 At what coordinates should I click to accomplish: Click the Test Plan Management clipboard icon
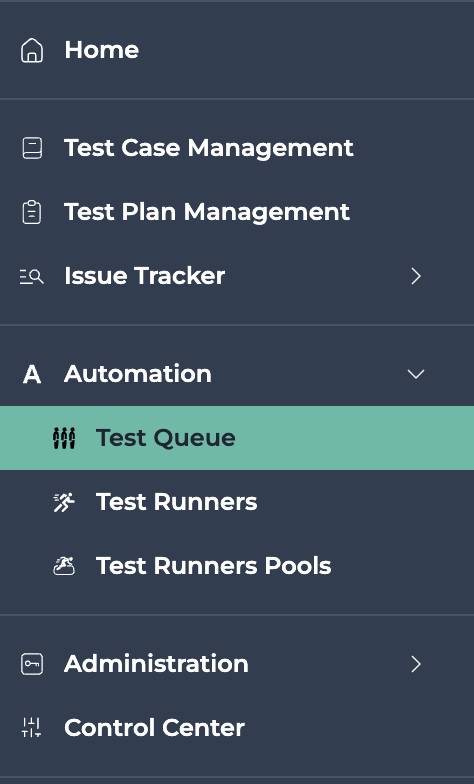[x=32, y=212]
